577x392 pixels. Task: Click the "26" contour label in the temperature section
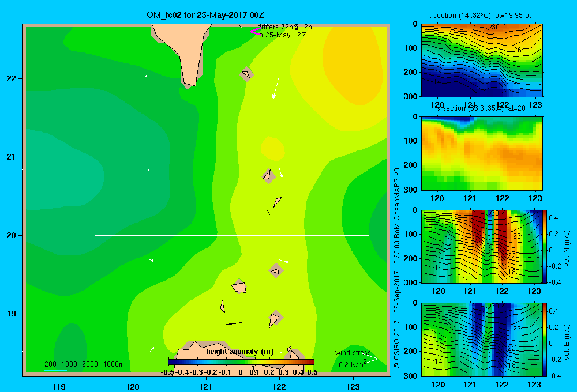coord(518,50)
